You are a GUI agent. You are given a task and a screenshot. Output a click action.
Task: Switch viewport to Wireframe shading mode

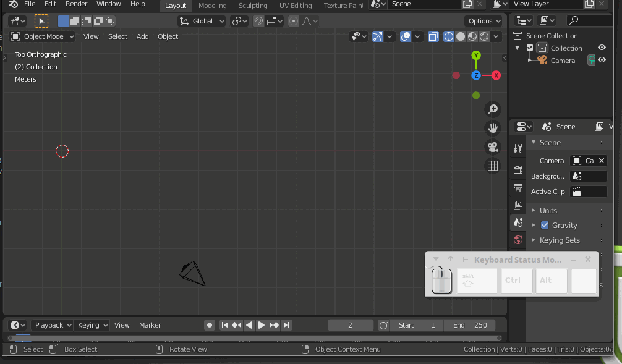[x=449, y=36]
